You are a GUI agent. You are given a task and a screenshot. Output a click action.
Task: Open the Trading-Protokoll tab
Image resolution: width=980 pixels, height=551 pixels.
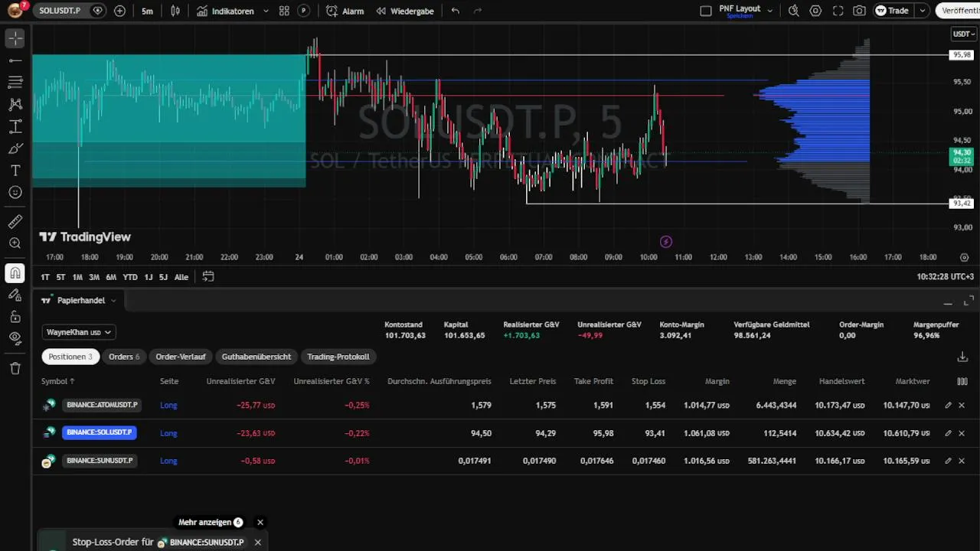[338, 357]
